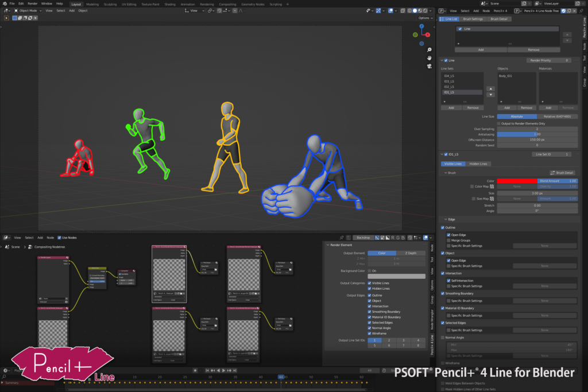
Task: Collapse the Render Element panel
Action: point(328,245)
